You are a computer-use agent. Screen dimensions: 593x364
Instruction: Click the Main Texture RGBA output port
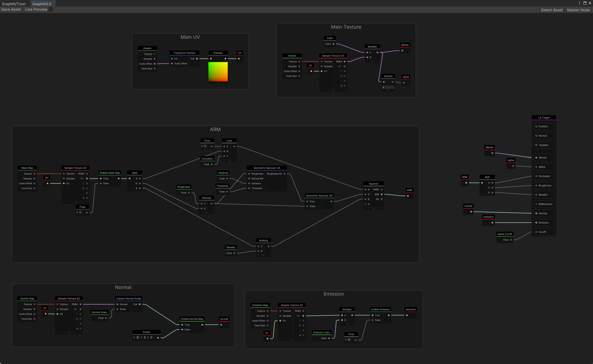[344, 61]
